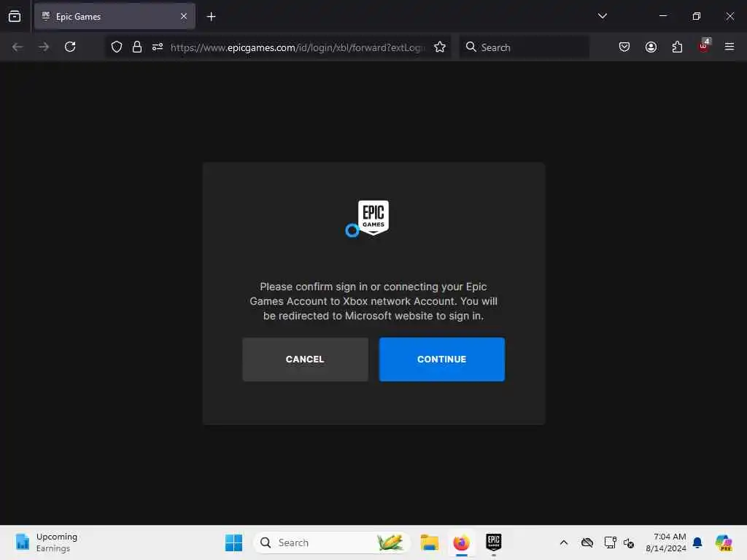Viewport: 747px width, 560px height.
Task: Restore down the Firefox window
Action: coord(696,16)
